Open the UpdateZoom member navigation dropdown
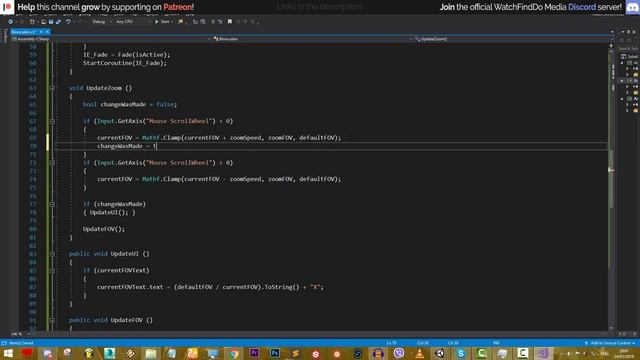 coord(513,39)
